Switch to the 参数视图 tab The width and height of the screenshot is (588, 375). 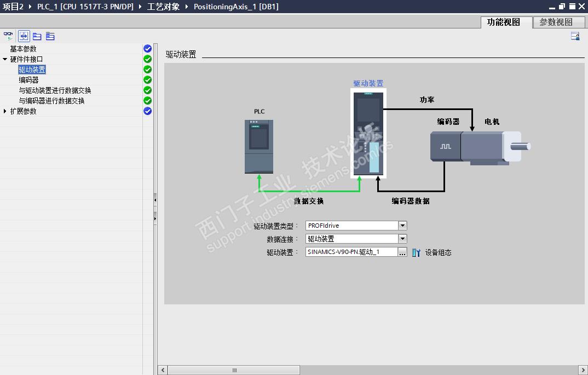point(556,22)
